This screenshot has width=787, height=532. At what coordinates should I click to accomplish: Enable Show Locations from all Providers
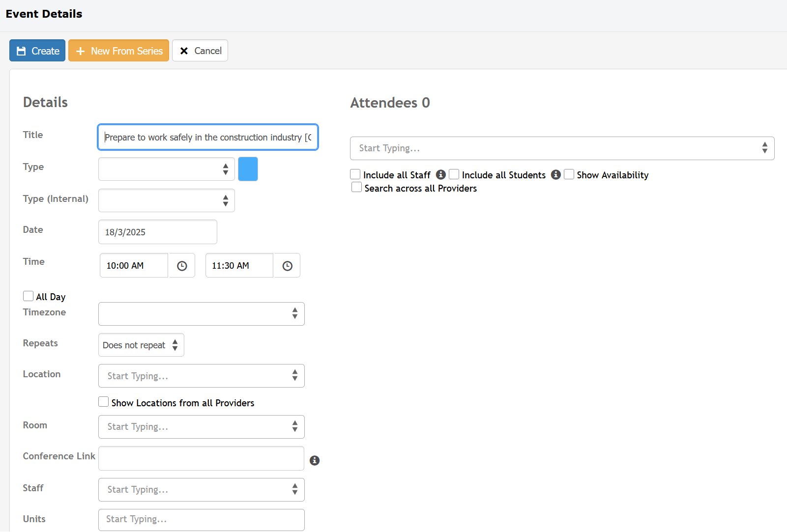[104, 402]
